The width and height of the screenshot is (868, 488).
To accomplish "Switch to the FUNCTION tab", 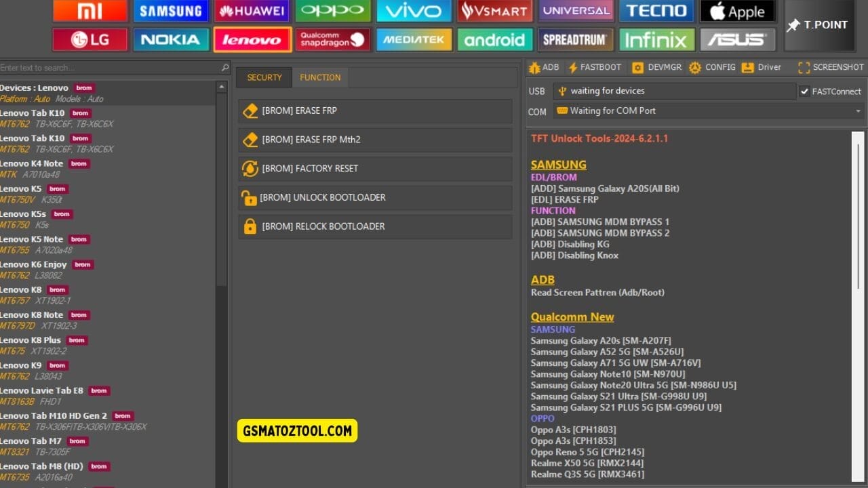I will (320, 77).
